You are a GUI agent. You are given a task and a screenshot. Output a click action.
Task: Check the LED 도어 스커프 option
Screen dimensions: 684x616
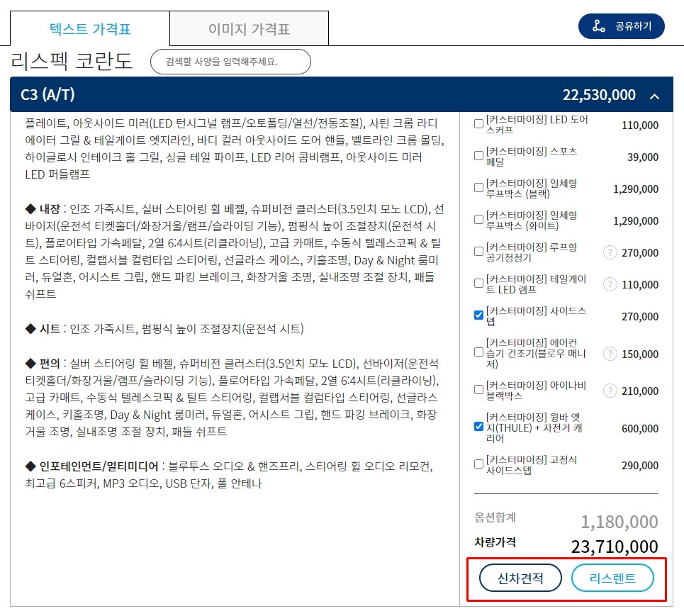478,124
